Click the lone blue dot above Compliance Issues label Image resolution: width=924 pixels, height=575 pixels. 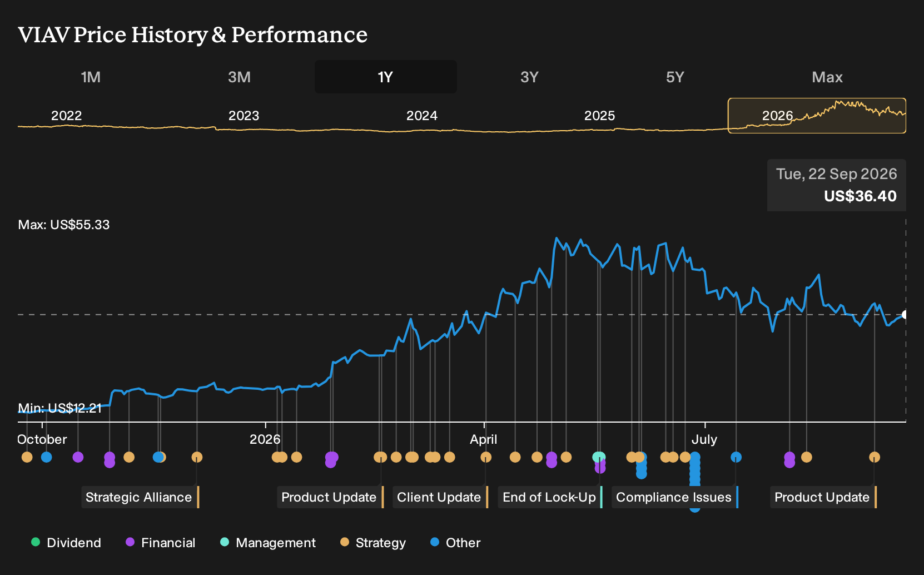click(x=736, y=457)
